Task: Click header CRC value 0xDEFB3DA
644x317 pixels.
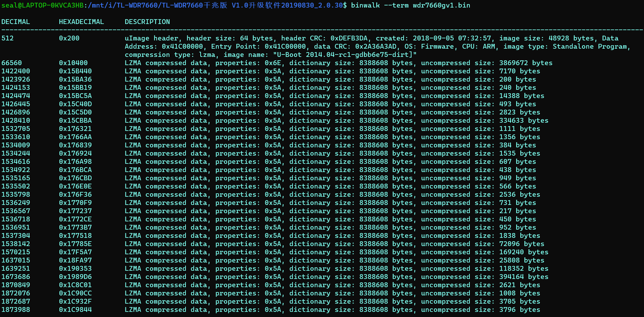Action: tap(349, 38)
